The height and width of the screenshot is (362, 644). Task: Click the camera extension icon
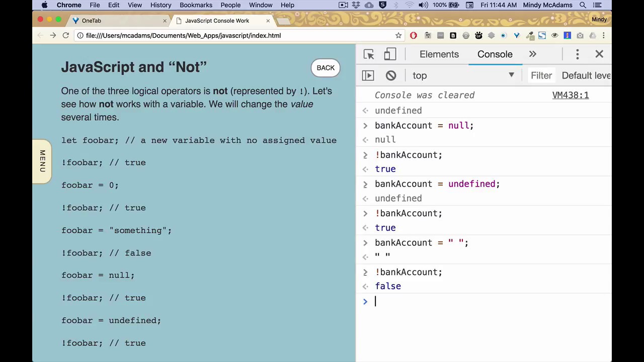(580, 36)
